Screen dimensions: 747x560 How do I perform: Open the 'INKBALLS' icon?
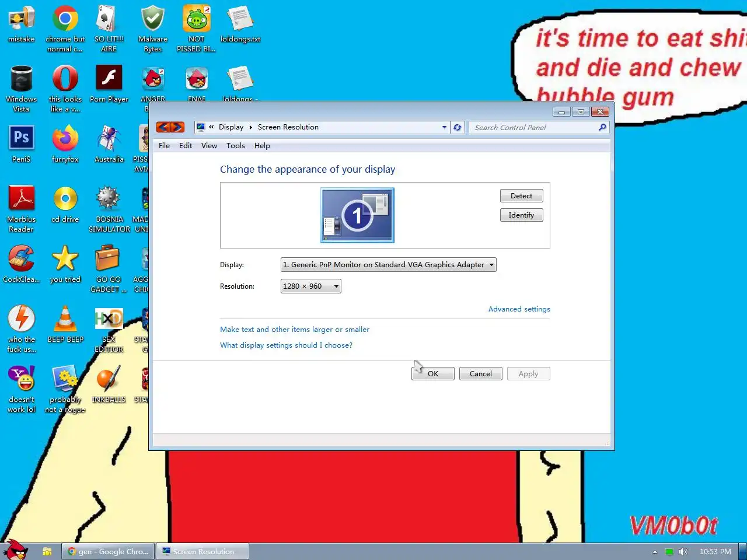[x=109, y=384]
